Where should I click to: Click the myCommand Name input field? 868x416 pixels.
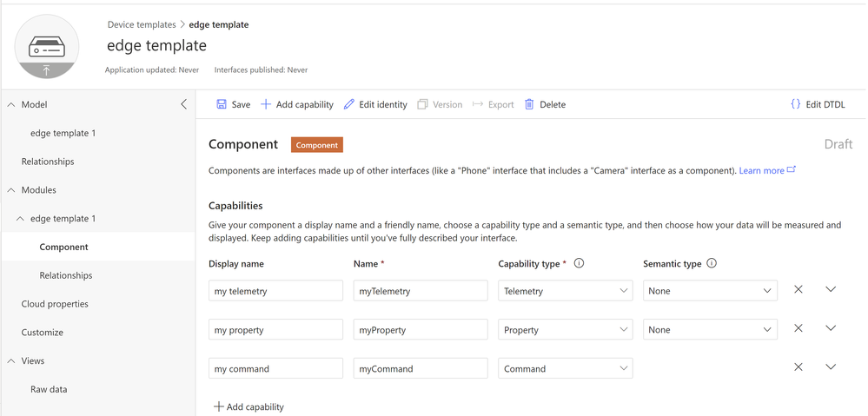coord(421,368)
